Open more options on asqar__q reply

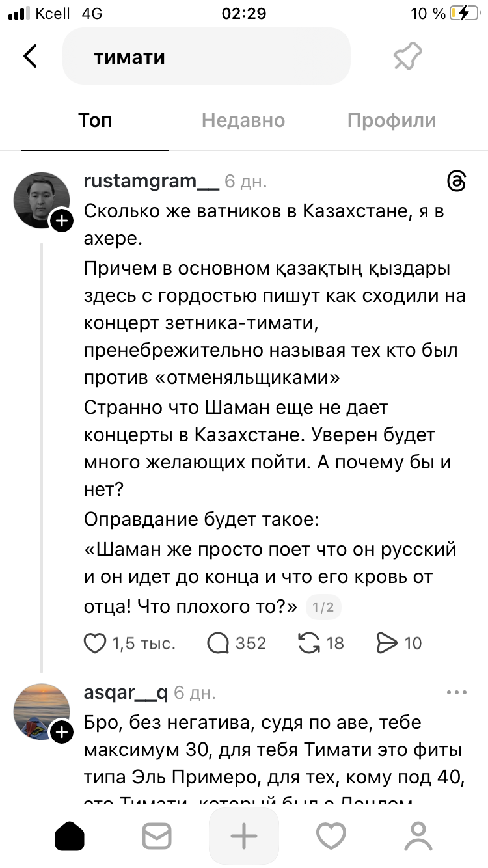(457, 693)
